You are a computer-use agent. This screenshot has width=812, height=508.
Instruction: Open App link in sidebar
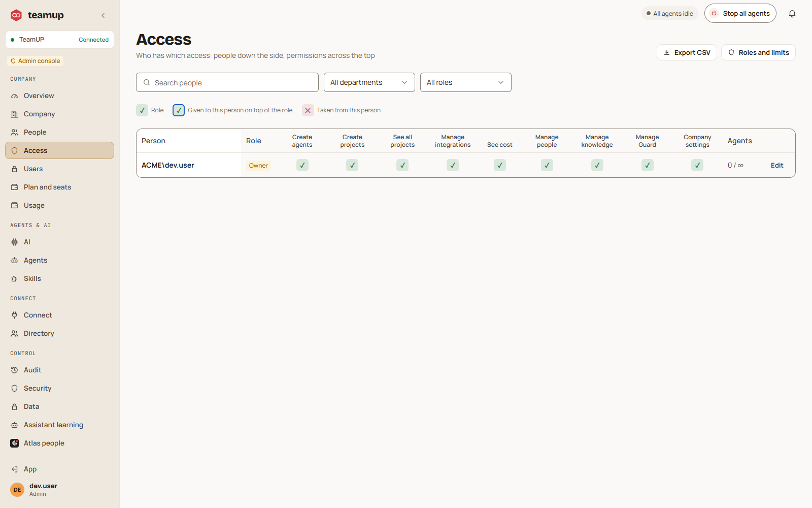(x=59, y=469)
